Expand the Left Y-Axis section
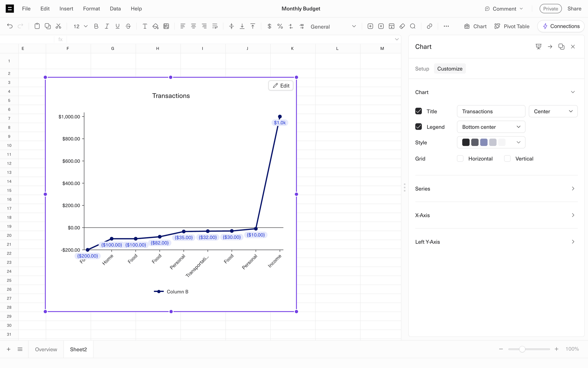Screen dimensions: 588x368 click(x=496, y=242)
